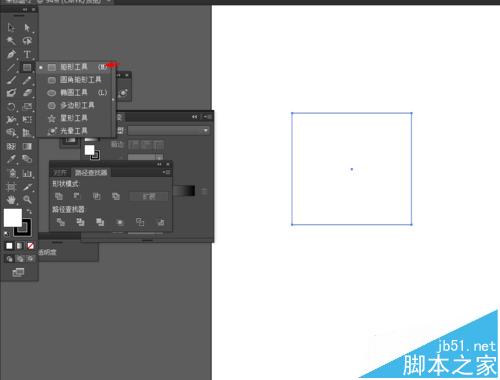
Task: Select the Line Segment tool
Action: [11, 67]
